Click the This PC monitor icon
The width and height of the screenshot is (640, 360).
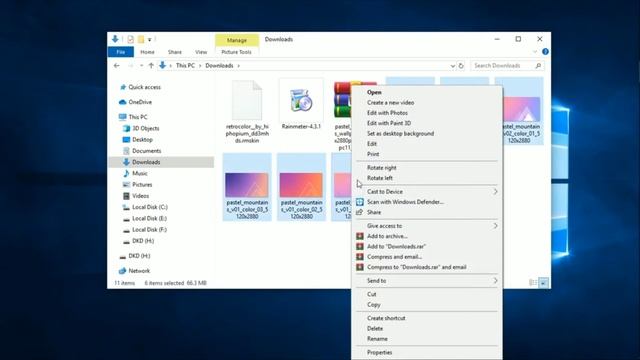pos(122,117)
